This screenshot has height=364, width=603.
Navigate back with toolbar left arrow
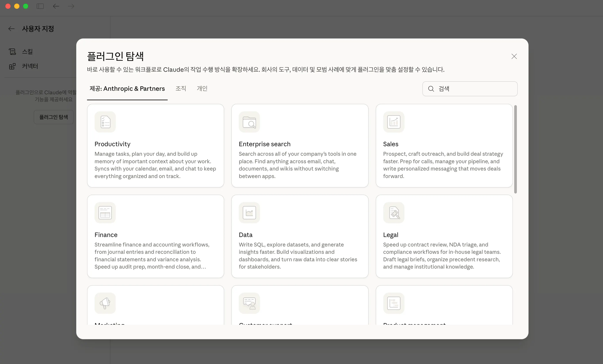56,6
